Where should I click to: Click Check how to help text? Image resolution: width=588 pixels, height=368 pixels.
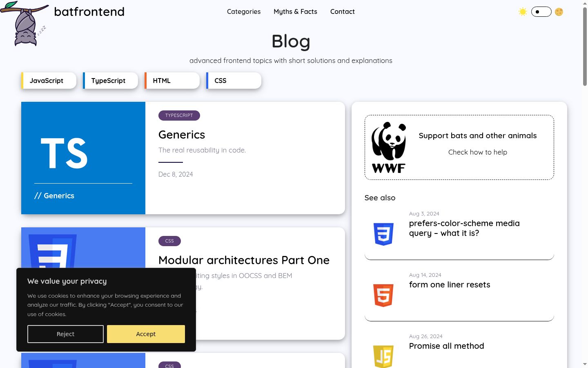point(478,152)
